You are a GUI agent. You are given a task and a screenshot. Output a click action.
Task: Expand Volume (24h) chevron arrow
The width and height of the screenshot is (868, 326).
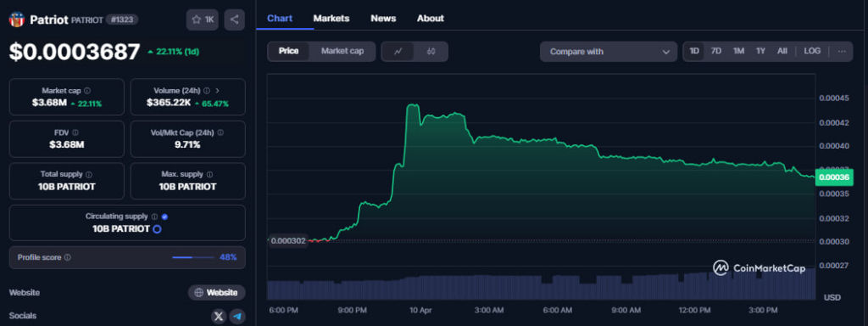click(x=217, y=90)
